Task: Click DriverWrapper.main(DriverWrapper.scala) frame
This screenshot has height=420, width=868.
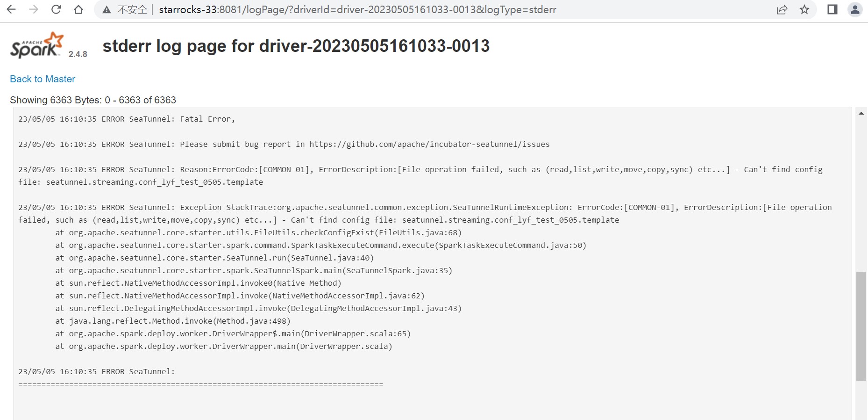Action: (224, 347)
